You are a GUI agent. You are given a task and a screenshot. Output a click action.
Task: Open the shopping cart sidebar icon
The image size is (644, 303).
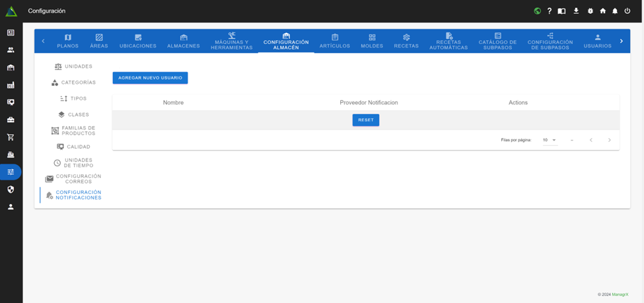tap(11, 137)
